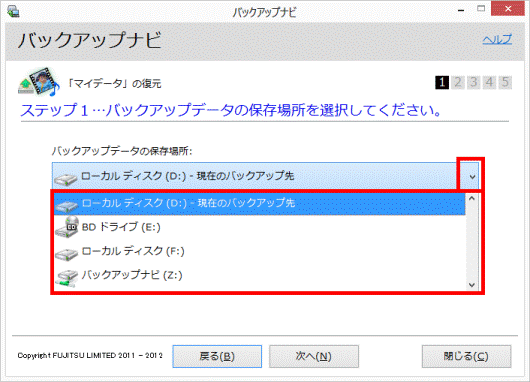Click the app icon in title bar
530x382 pixels.
coord(13,11)
